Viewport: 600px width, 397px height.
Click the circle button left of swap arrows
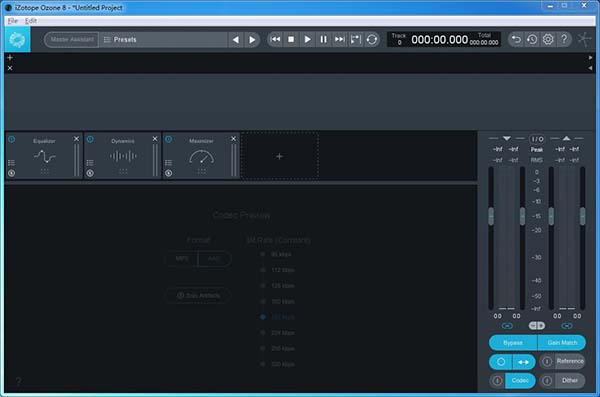coord(501,362)
